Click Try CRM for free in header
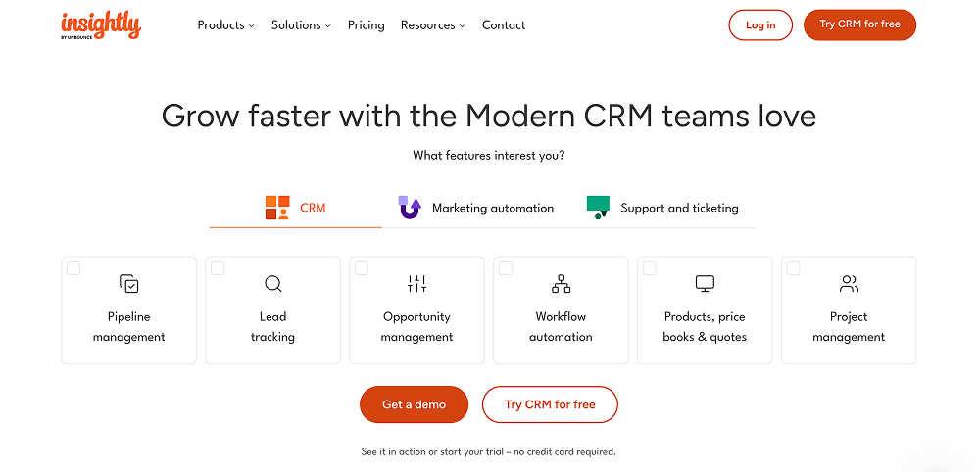 point(860,25)
